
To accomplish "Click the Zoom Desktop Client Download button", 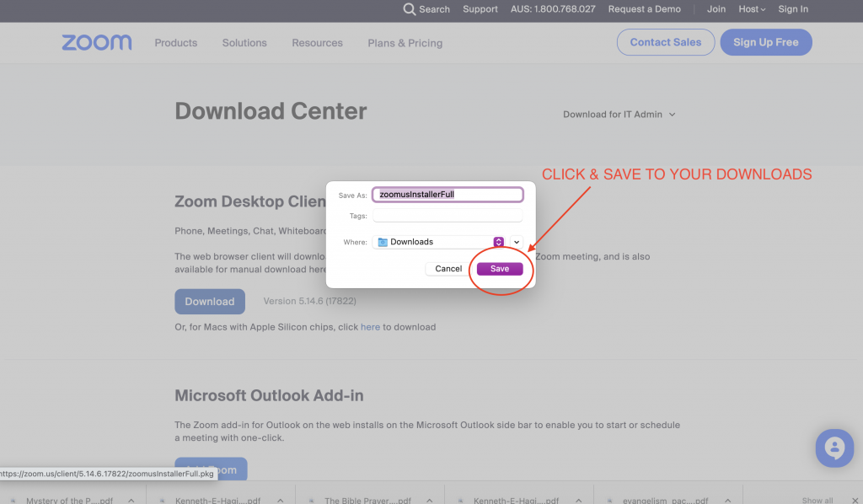I will [210, 302].
